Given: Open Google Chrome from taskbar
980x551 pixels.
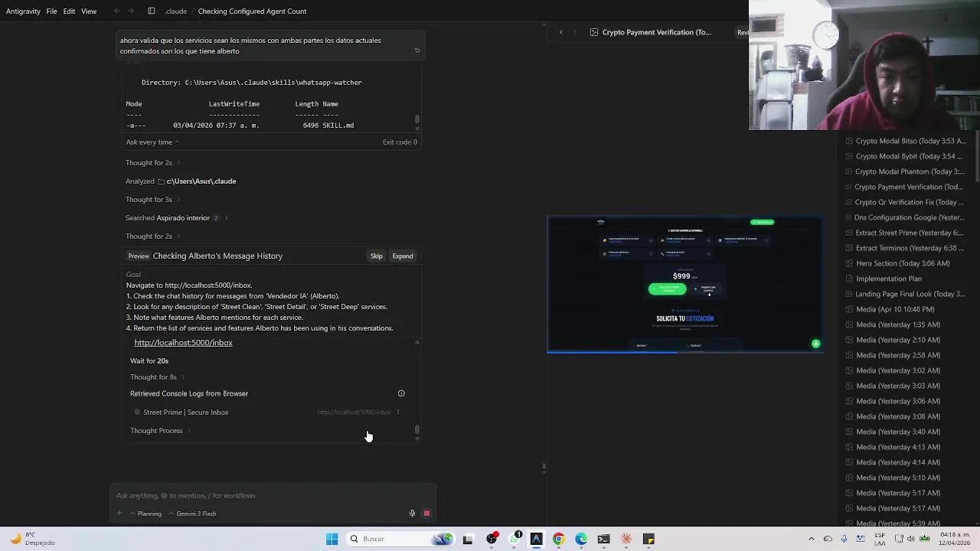Looking at the screenshot, I should [x=559, y=539].
